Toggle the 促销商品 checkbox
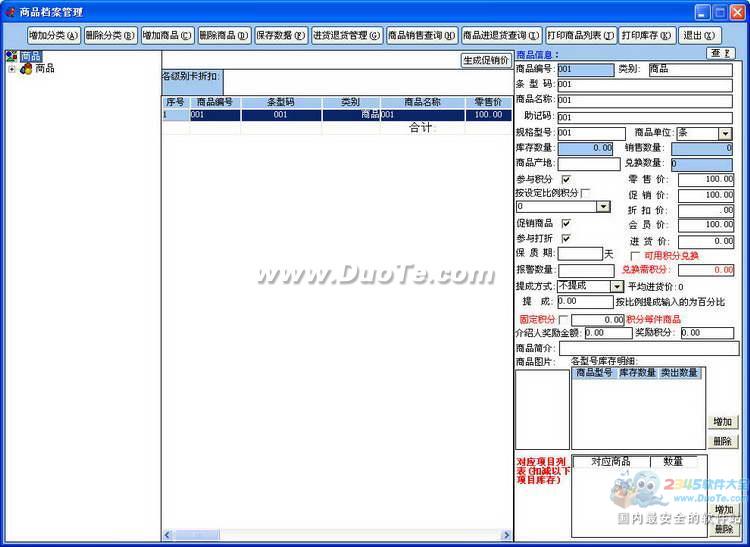Viewport: 750px width, 547px height. tap(566, 223)
